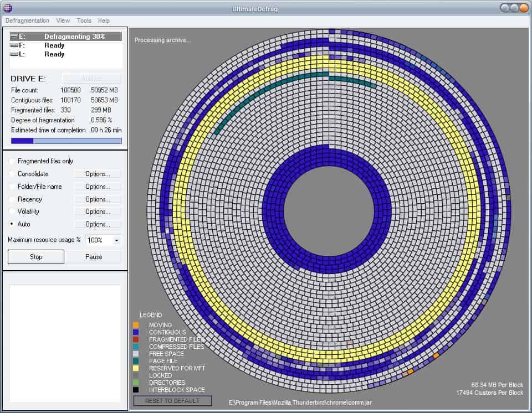Click the contiguous files value 100170
532x413 pixels.
tap(70, 100)
